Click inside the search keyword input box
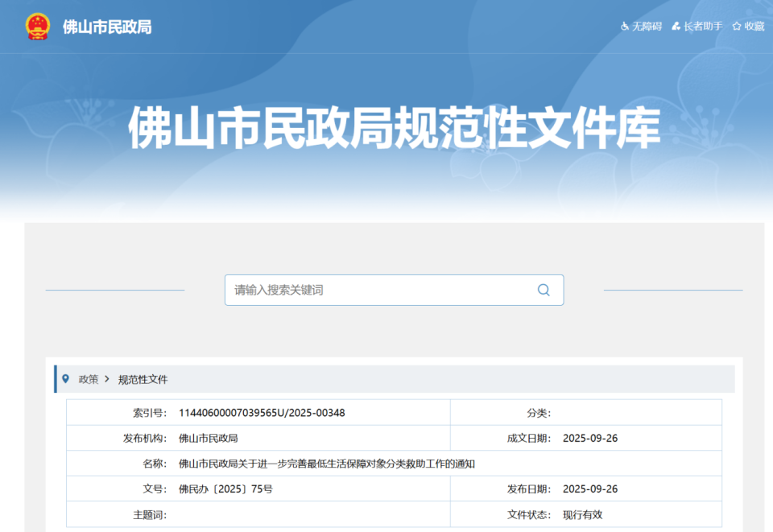Screen dimensions: 773x532 (x=362, y=290)
